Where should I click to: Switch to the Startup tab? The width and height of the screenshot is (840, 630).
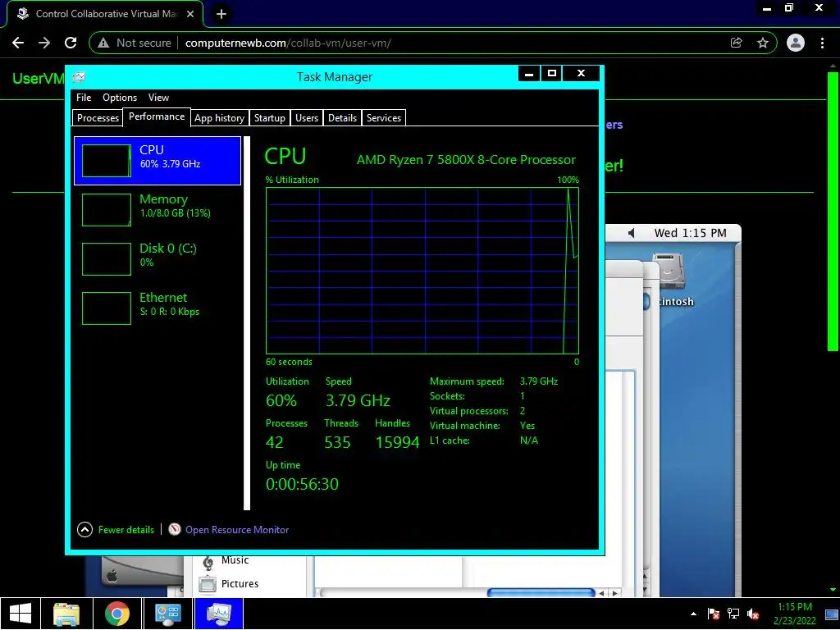point(269,118)
